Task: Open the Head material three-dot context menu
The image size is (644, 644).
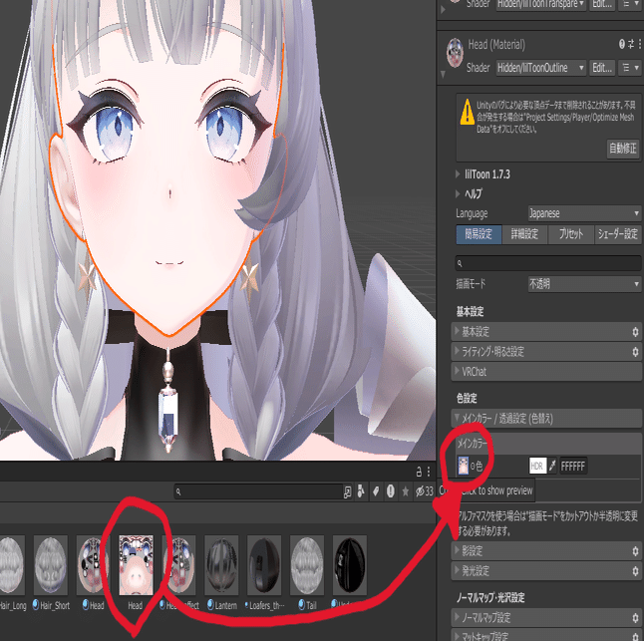Action: click(x=640, y=44)
